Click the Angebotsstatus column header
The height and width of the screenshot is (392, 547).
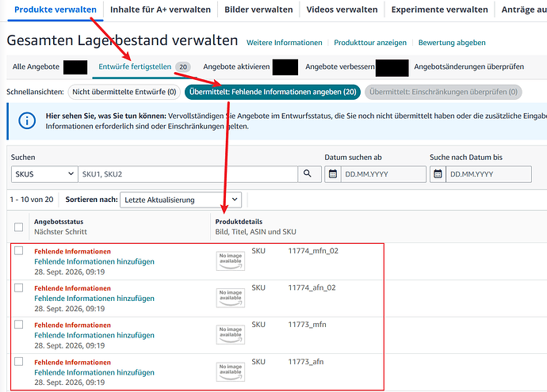59,222
